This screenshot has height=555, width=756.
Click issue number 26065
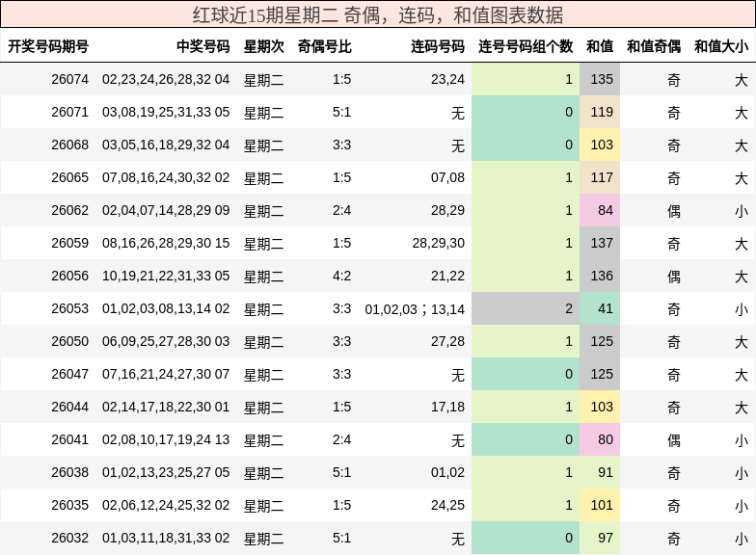(69, 177)
